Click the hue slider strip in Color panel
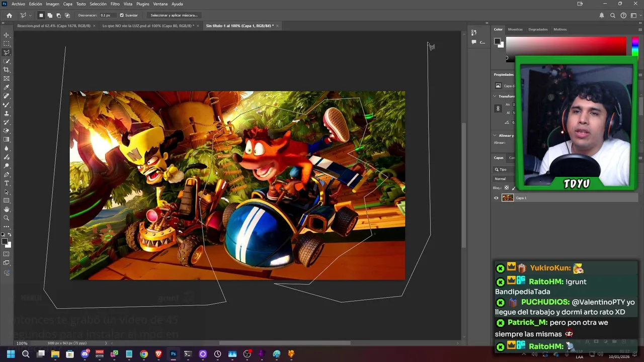Image resolution: width=644 pixels, height=362 pixels. [635, 46]
